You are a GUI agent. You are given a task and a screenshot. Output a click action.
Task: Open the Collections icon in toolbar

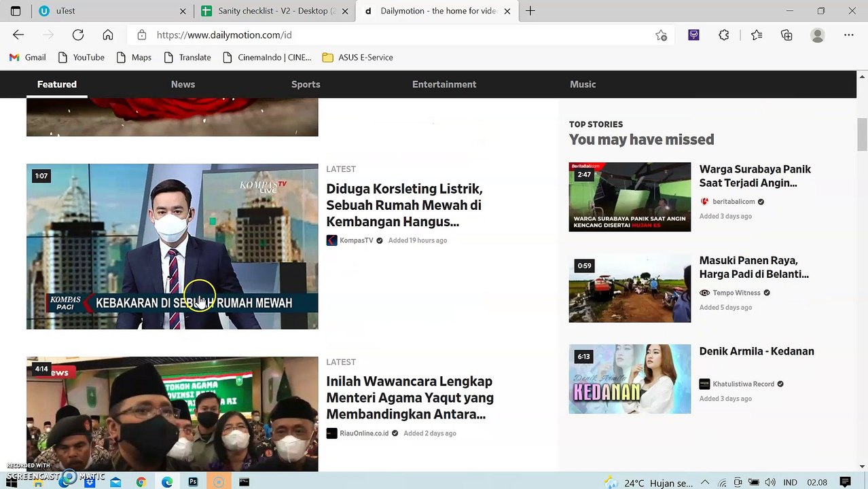786,35
